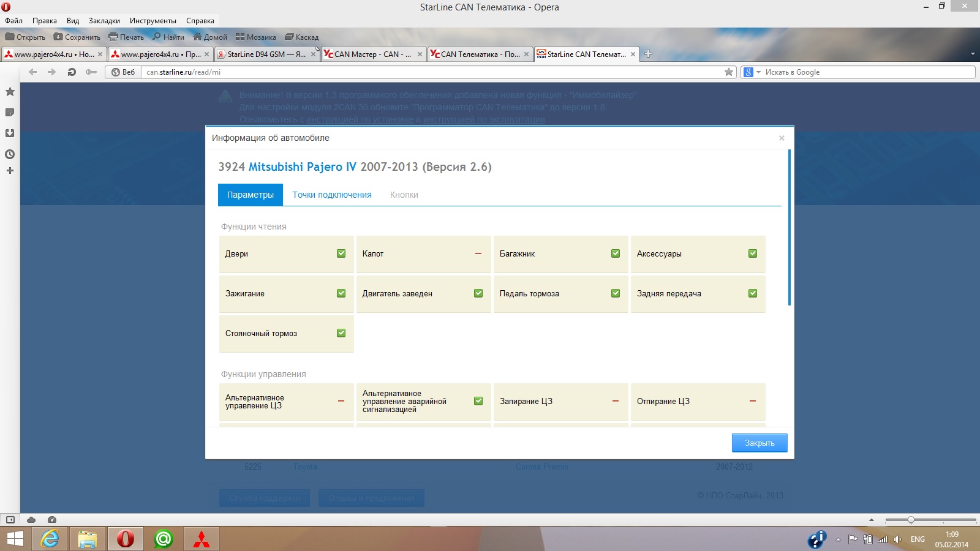Viewport: 980px width, 551px height.
Task: Expand the tab list dropdown arrow
Action: [x=973, y=54]
